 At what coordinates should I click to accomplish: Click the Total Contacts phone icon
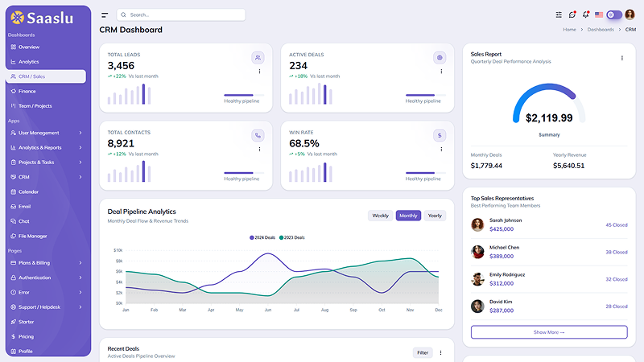tap(258, 135)
